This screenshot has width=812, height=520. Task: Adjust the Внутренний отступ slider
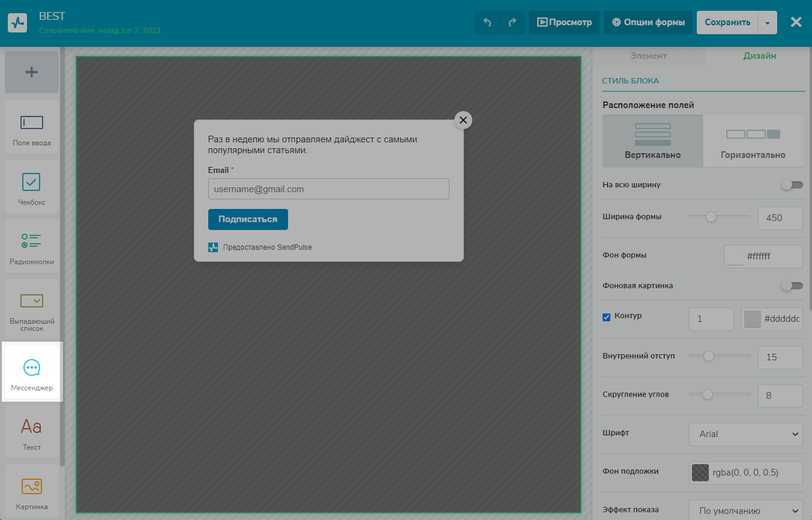point(709,356)
